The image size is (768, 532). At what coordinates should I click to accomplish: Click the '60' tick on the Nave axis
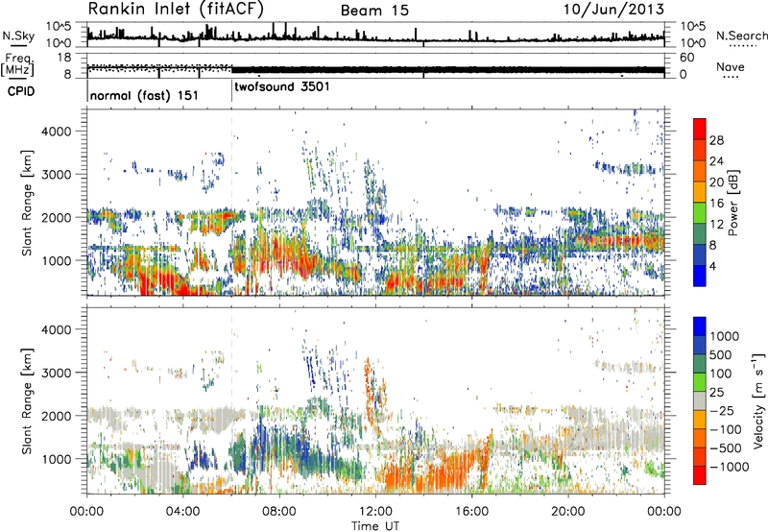[686, 58]
